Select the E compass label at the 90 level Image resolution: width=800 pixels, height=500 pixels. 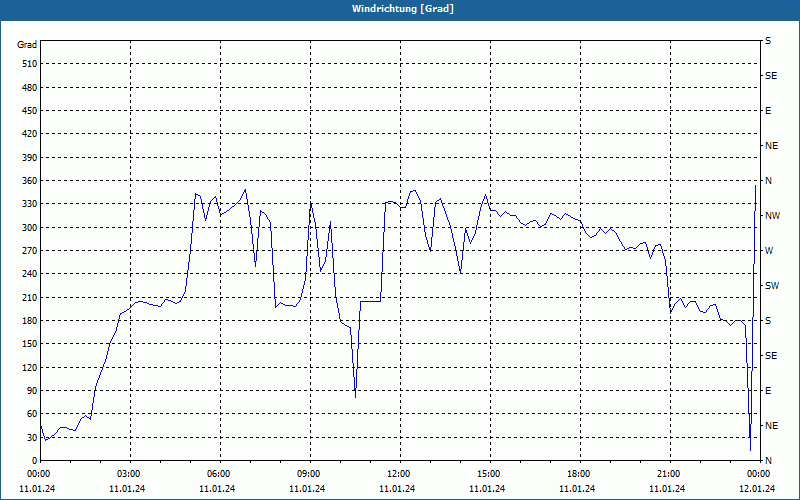(x=768, y=391)
